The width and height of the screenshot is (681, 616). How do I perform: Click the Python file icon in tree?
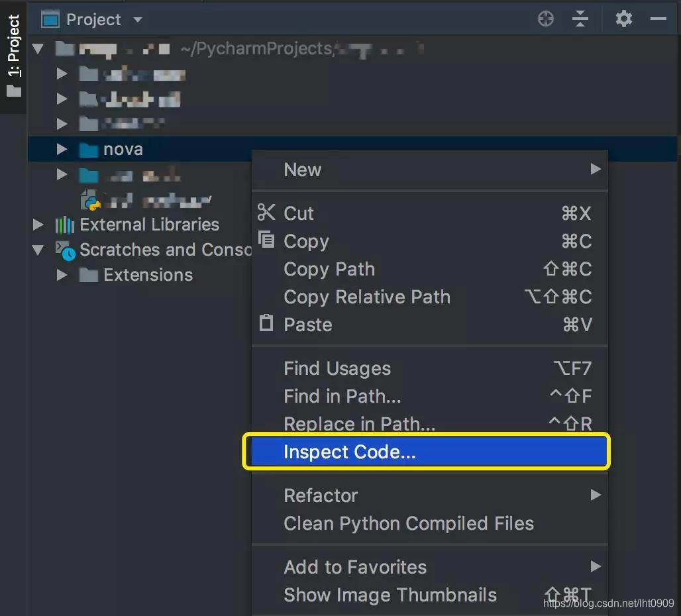point(90,200)
